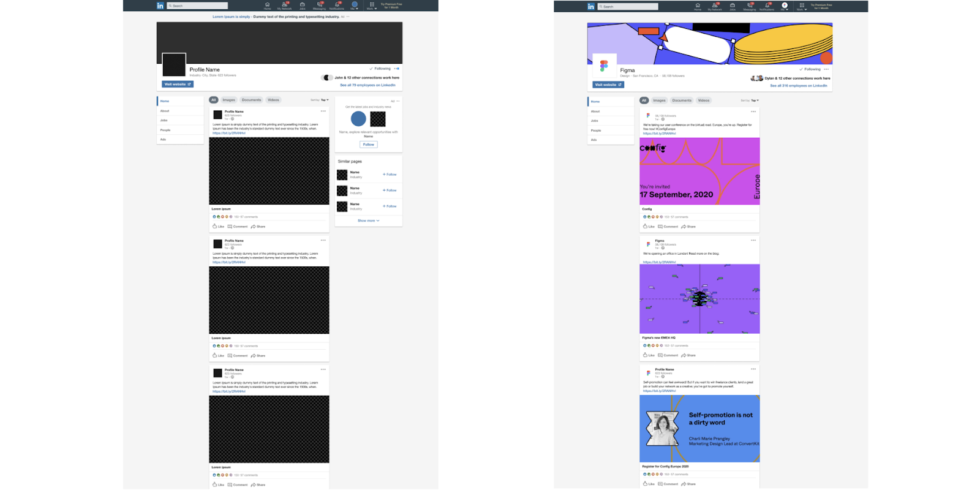Open See all 79 employees on LinkedIn
The image size is (980, 490).
367,85
